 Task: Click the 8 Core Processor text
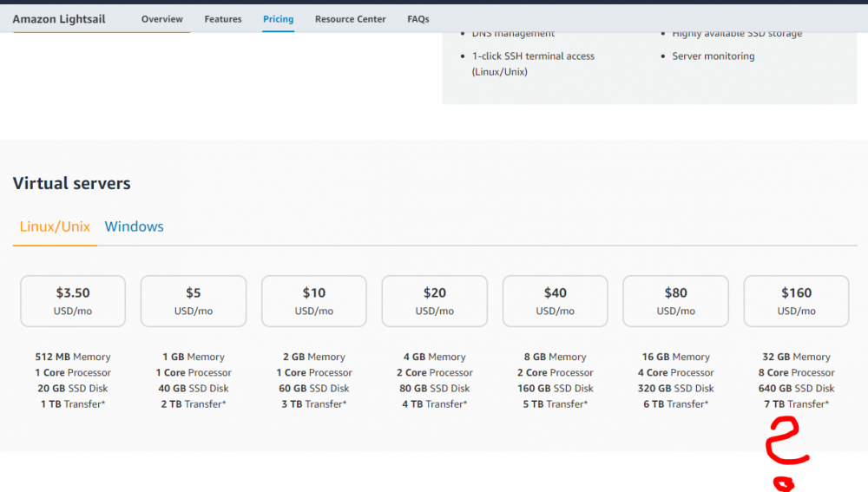[x=796, y=372]
